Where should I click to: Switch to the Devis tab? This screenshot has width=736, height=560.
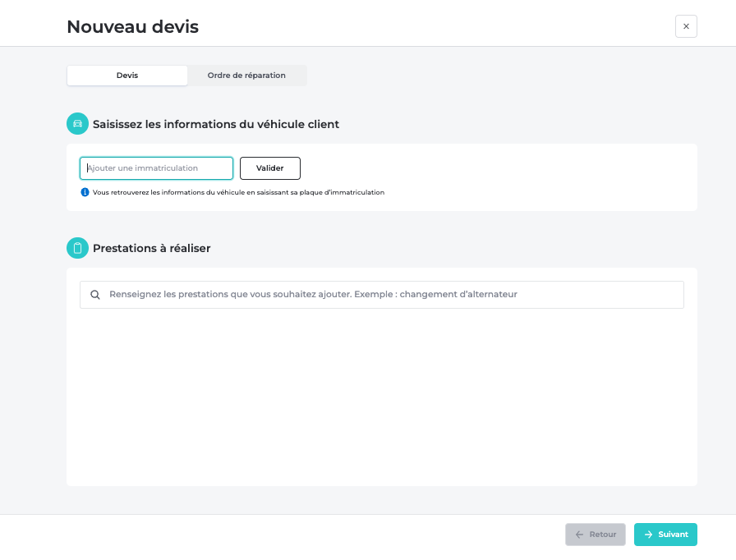tap(127, 76)
